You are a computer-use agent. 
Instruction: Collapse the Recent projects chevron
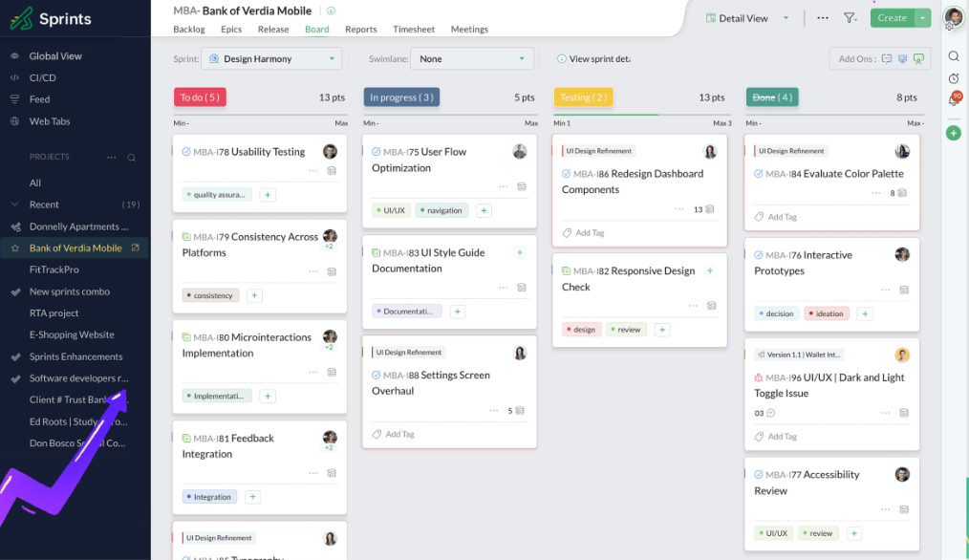(x=15, y=205)
